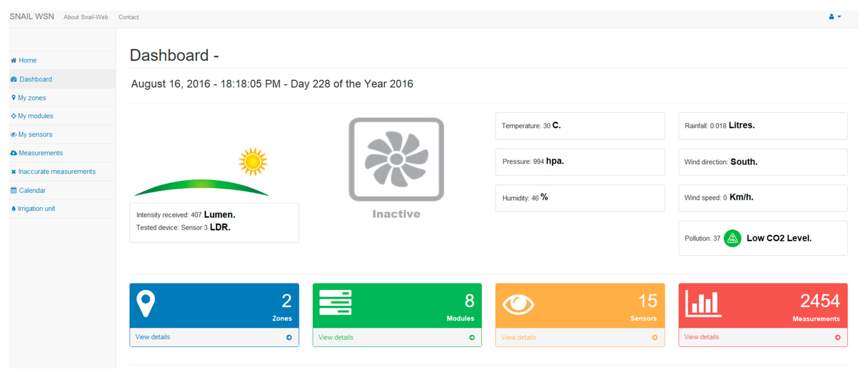Click the arrow icon on the Zones View details row
Viewport: 868px width, 373px height.
(x=289, y=337)
